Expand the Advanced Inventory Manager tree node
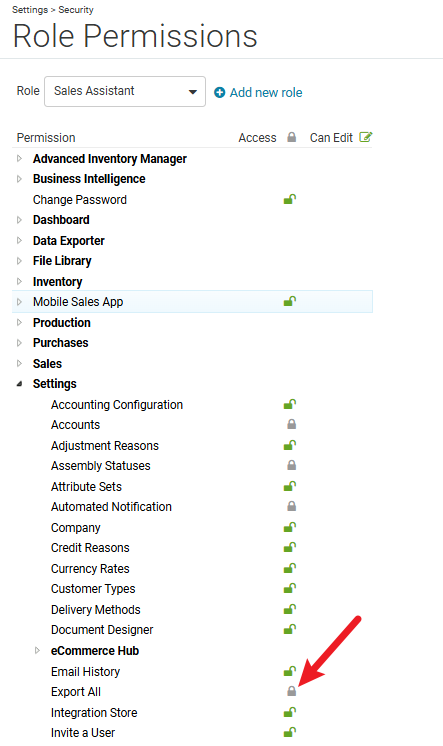 (x=20, y=158)
